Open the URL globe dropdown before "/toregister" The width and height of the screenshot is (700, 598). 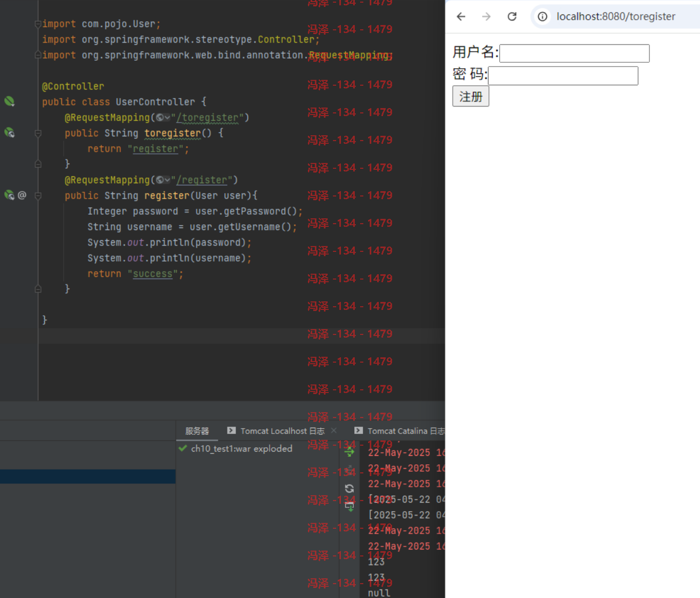tap(163, 117)
